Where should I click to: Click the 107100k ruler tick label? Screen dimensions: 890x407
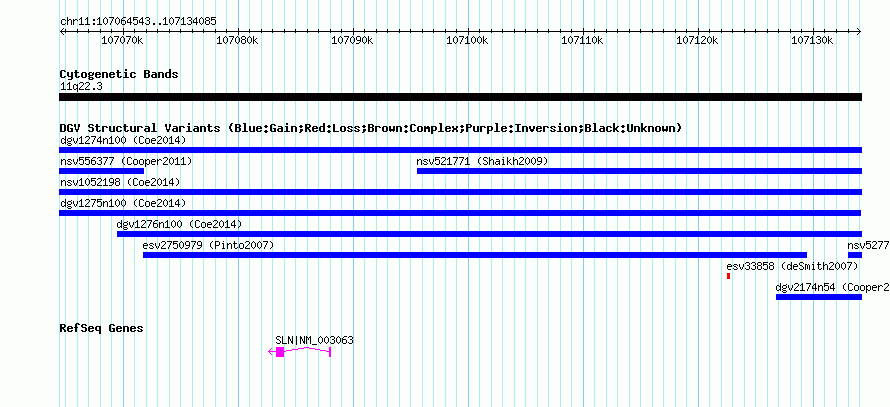pos(468,40)
